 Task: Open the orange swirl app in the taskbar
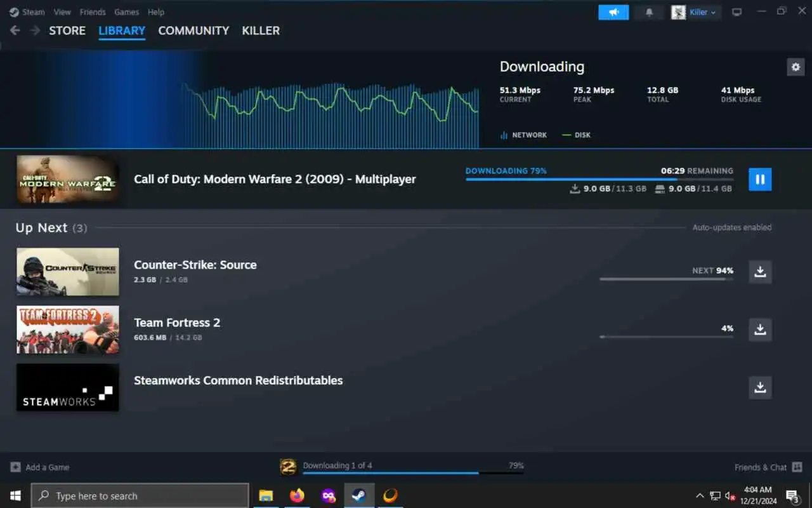click(390, 495)
